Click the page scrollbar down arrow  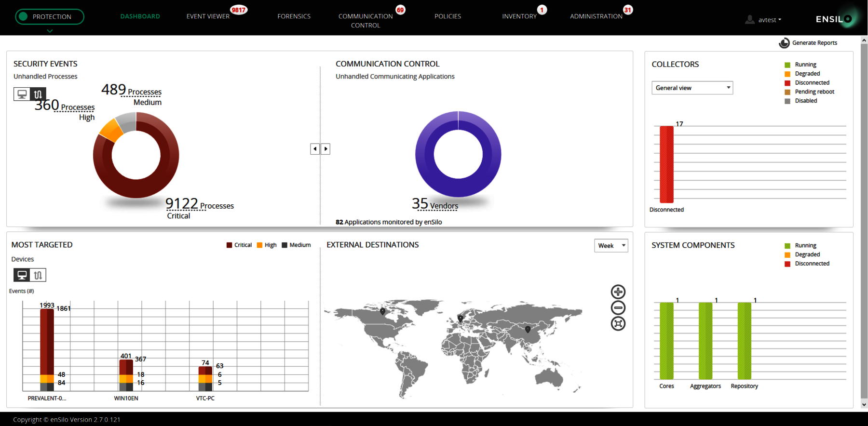click(x=864, y=405)
